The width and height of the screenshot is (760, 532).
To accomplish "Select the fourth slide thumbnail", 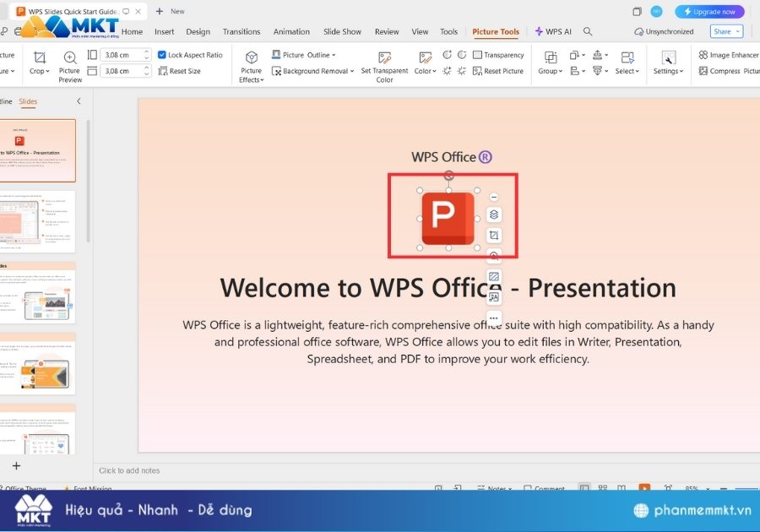I will [x=38, y=364].
